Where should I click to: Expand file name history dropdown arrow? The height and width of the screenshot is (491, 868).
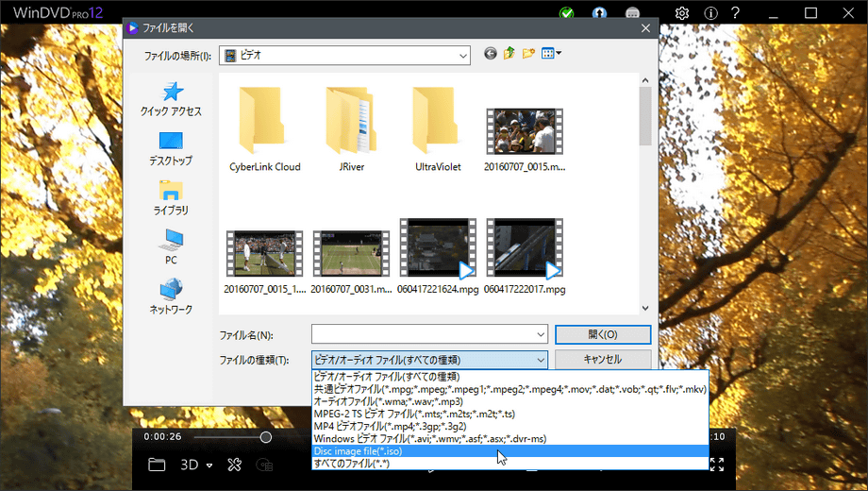click(541, 334)
